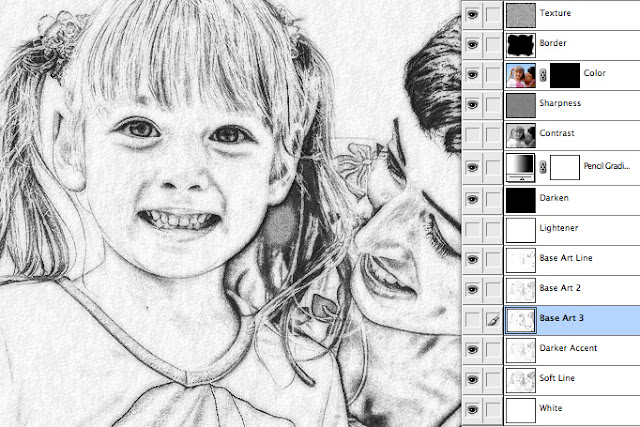Show the hidden Contrast layer
Screen dimensions: 640x427
point(472,135)
